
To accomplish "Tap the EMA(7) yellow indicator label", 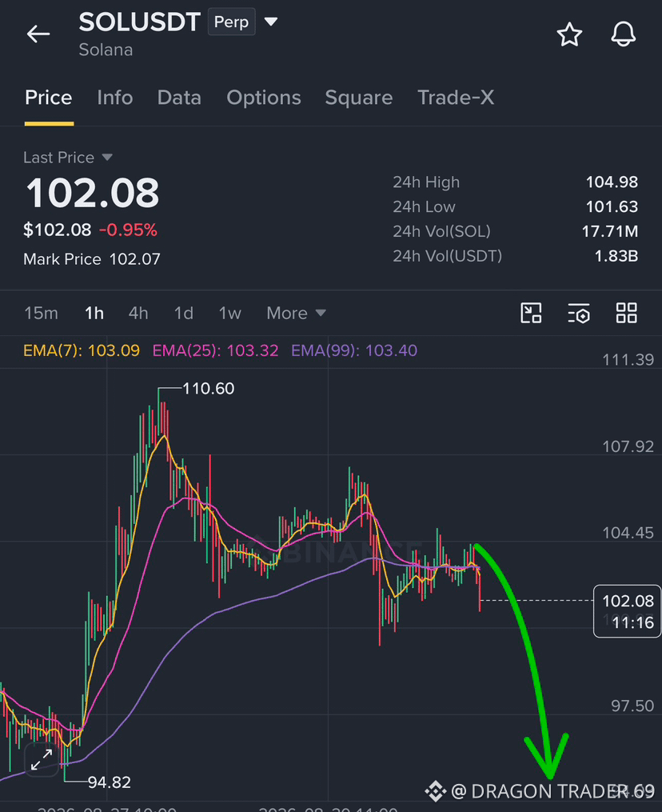I will 82,350.
